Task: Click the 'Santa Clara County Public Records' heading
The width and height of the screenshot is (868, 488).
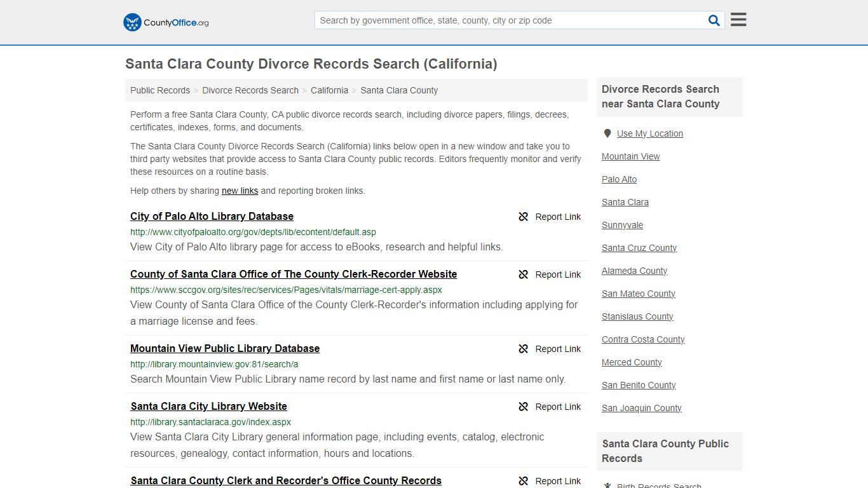Action: click(x=665, y=451)
